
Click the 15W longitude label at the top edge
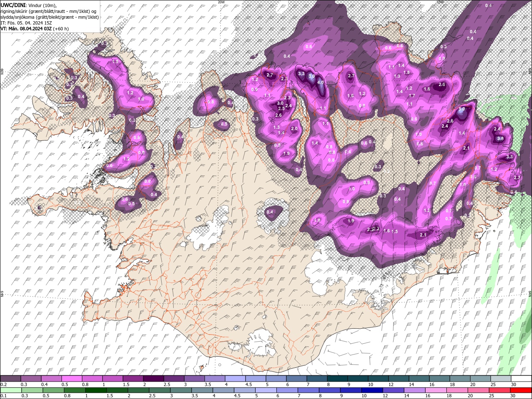(440, 2)
